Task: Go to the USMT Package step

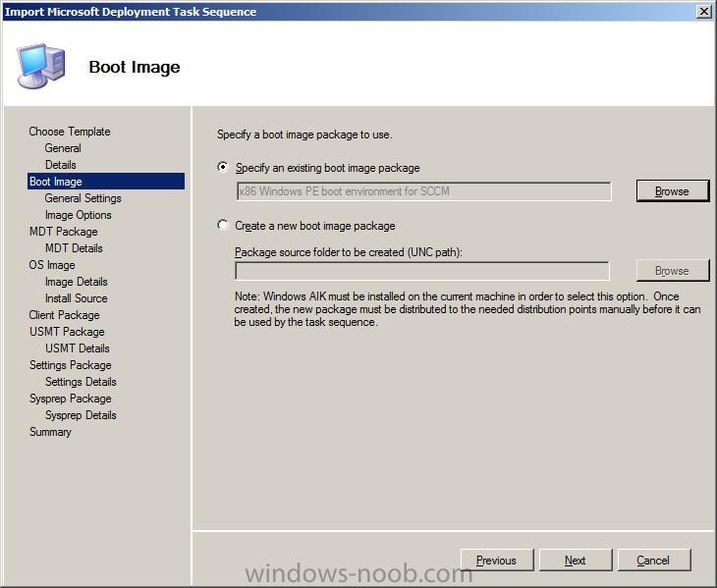Action: 67,332
